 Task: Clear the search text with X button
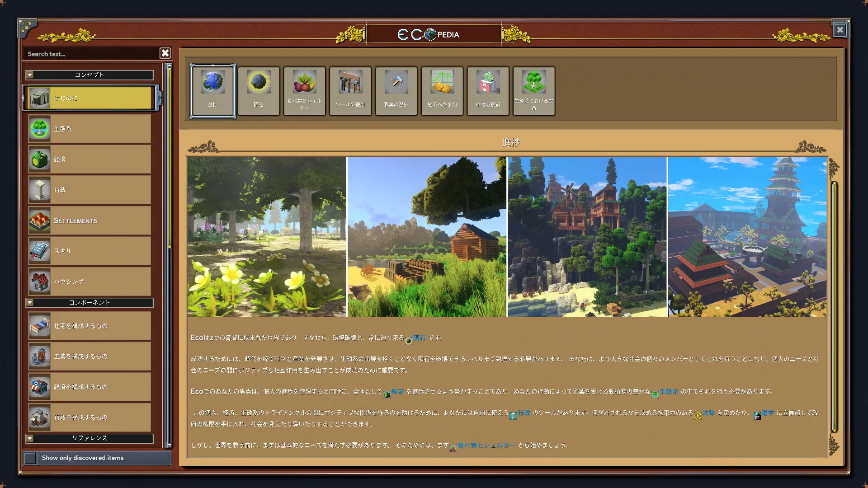point(165,53)
